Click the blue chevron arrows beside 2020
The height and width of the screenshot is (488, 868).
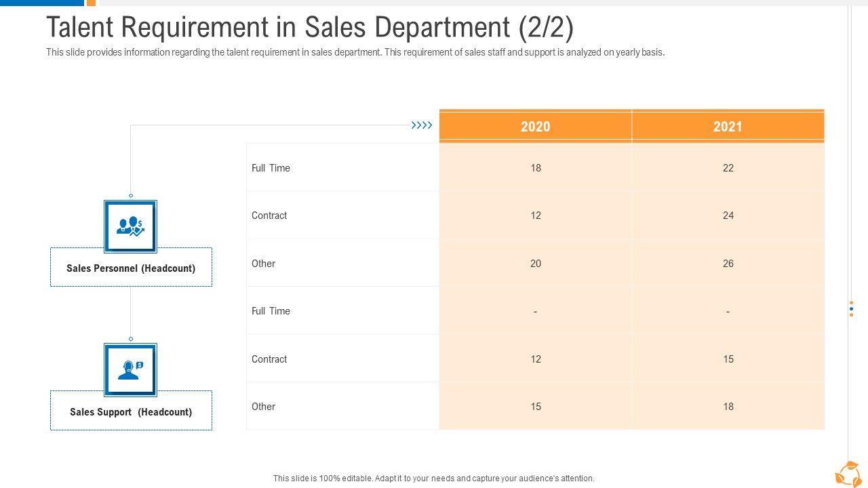coord(422,125)
